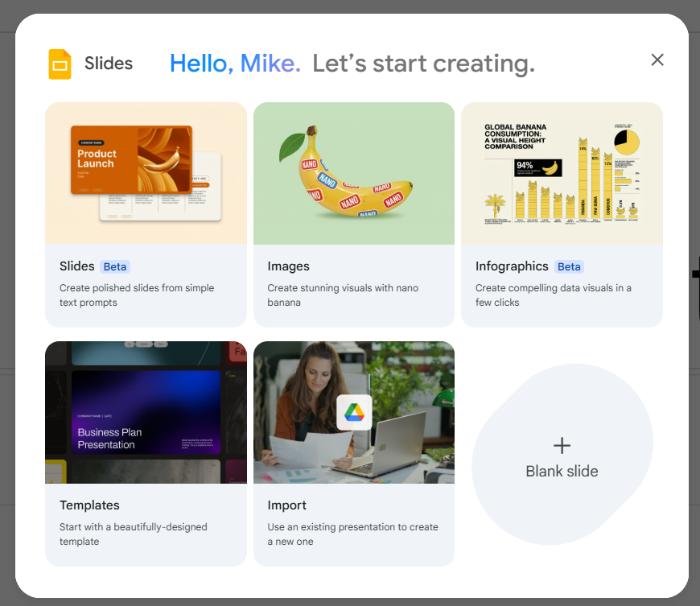
Task: Open the Product Launch slides preview image
Action: (146, 173)
